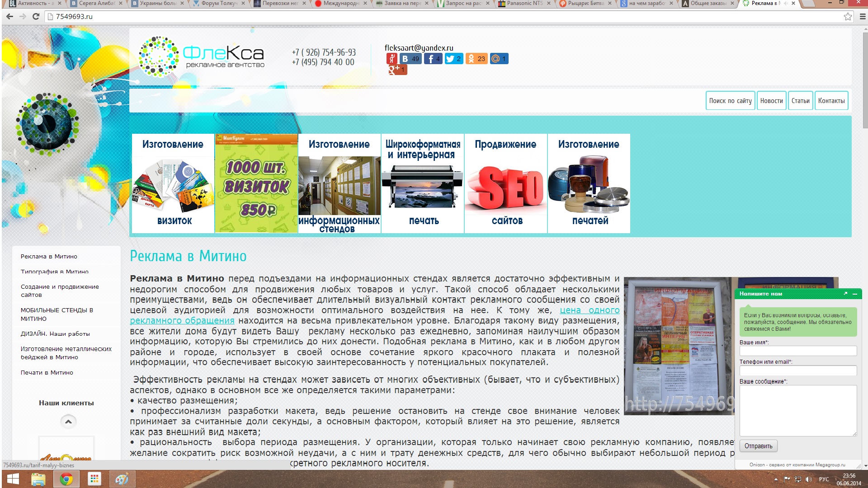The image size is (868, 488).
Task: Click the network icon in system tray
Action: tap(798, 479)
